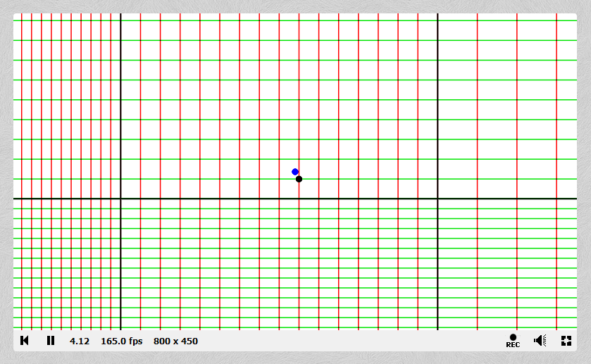Click the 800 x 450 resolution label
Viewport: 591px width, 364px height.
[175, 341]
